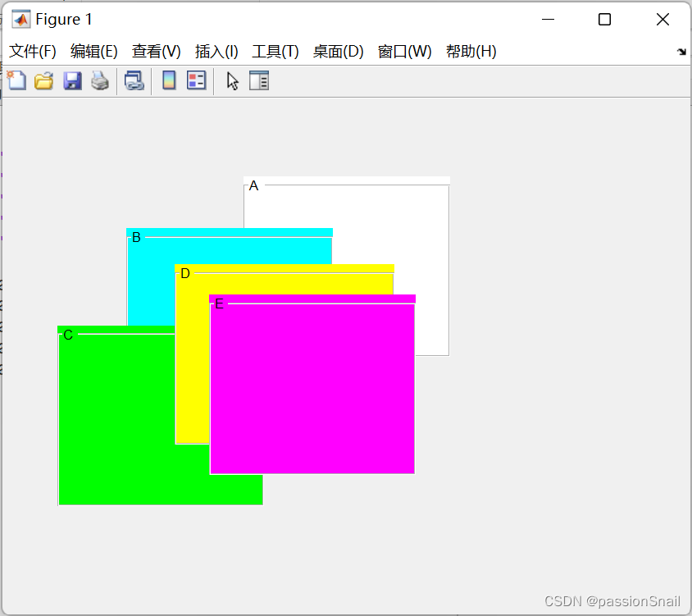This screenshot has width=692, height=616.
Task: Open the 窗口(W) menu
Action: (x=405, y=51)
